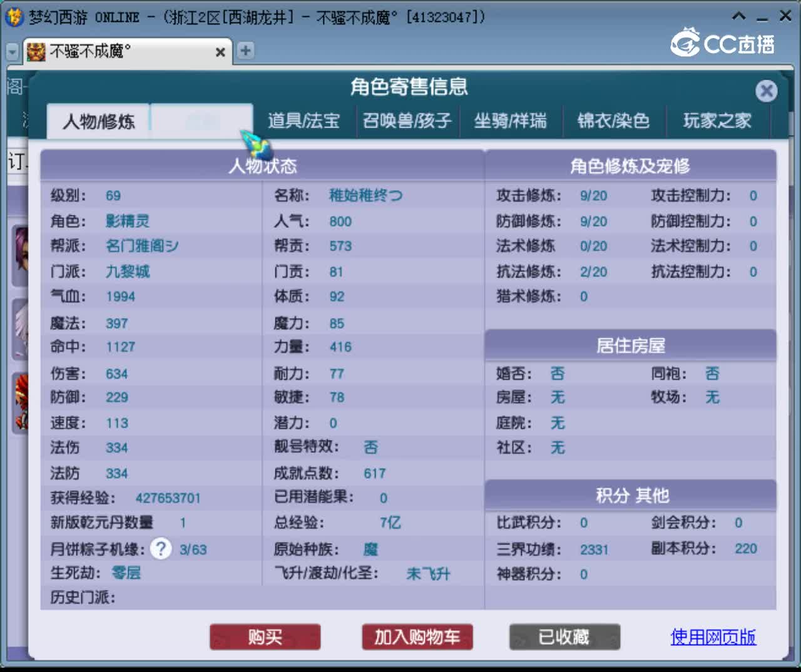
Task: Click the 帮贡 value 573
Action: tap(340, 246)
